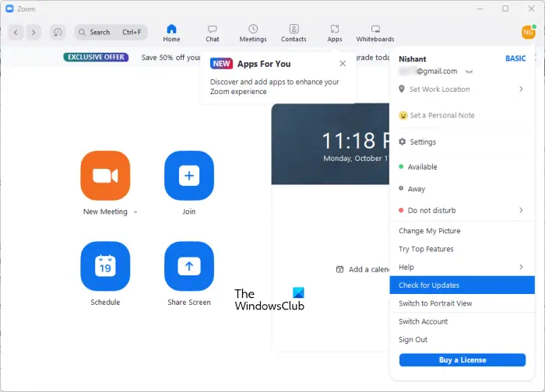The height and width of the screenshot is (392, 545).
Task: Open the NG profile avatar
Action: tap(528, 33)
